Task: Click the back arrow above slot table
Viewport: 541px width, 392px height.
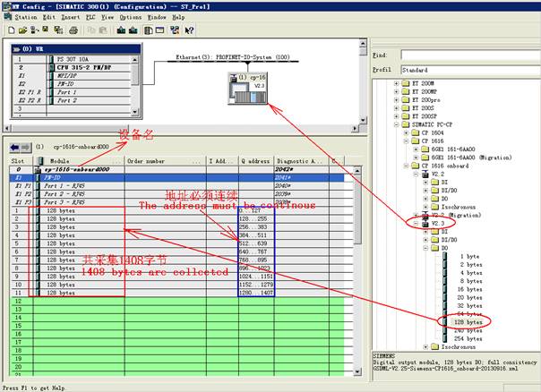Action: point(15,147)
